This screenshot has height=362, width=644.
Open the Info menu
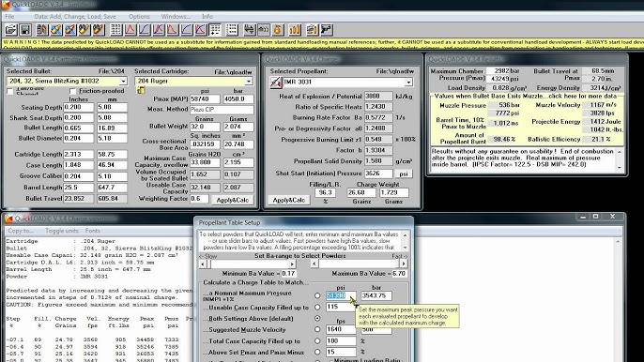click(x=207, y=17)
